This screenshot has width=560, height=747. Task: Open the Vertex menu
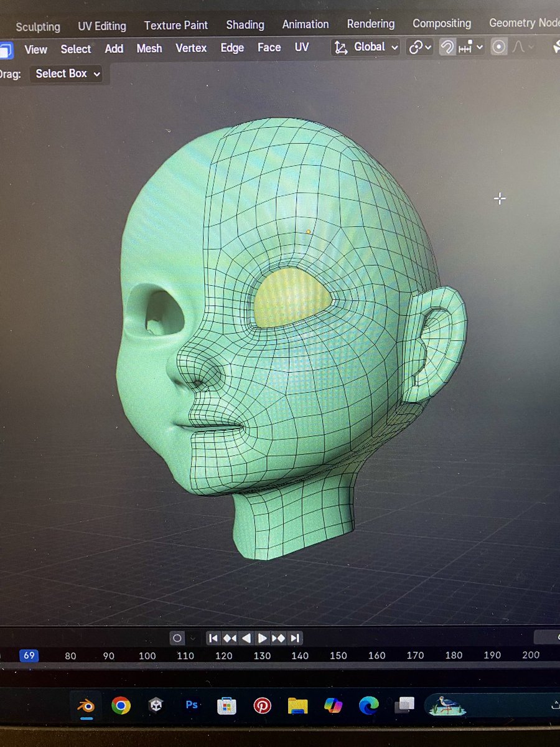click(x=191, y=48)
